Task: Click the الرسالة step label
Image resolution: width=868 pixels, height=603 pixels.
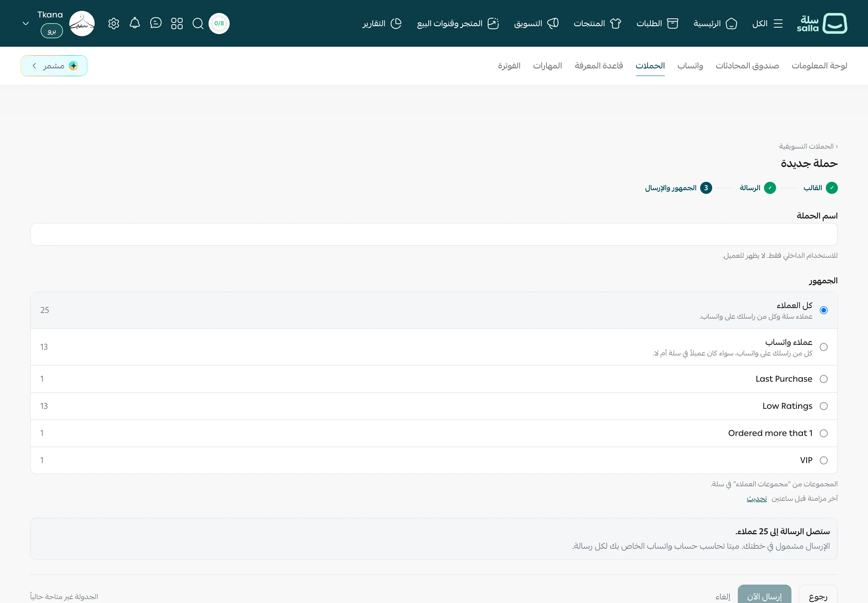Action: pyautogui.click(x=750, y=188)
